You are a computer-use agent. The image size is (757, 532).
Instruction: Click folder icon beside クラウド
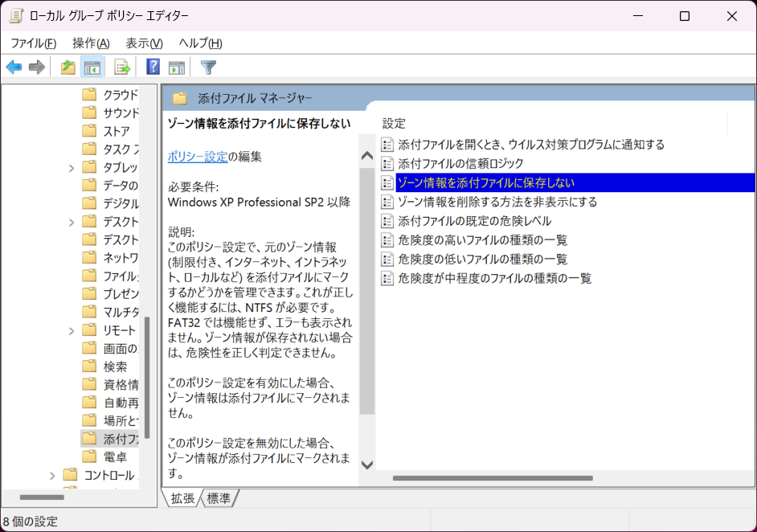89,94
